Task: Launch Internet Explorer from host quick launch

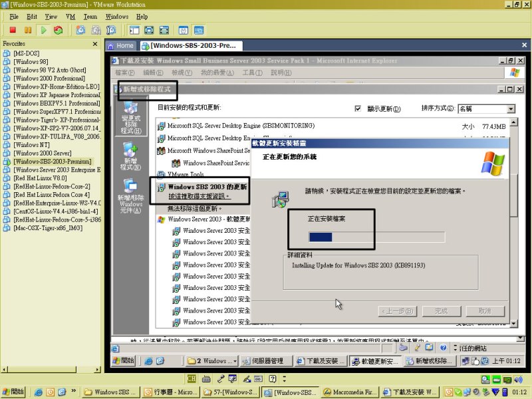Action: (x=39, y=392)
